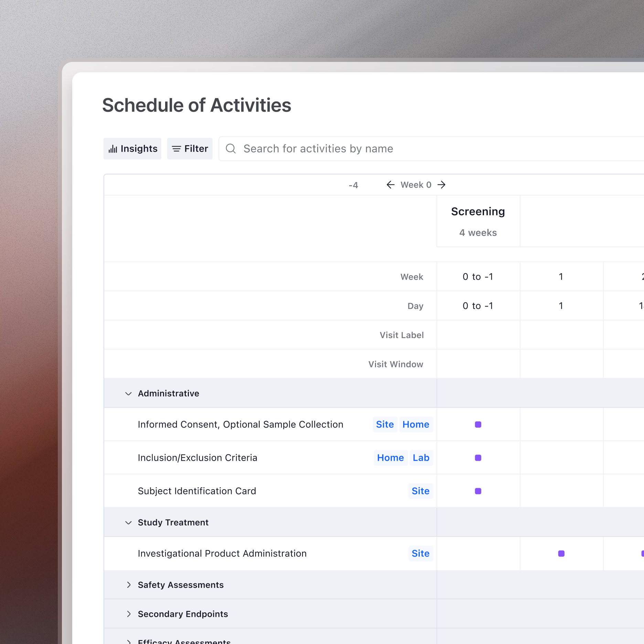Image resolution: width=644 pixels, height=644 pixels.
Task: Click Home tag on Informed Consent row
Action: pos(416,425)
